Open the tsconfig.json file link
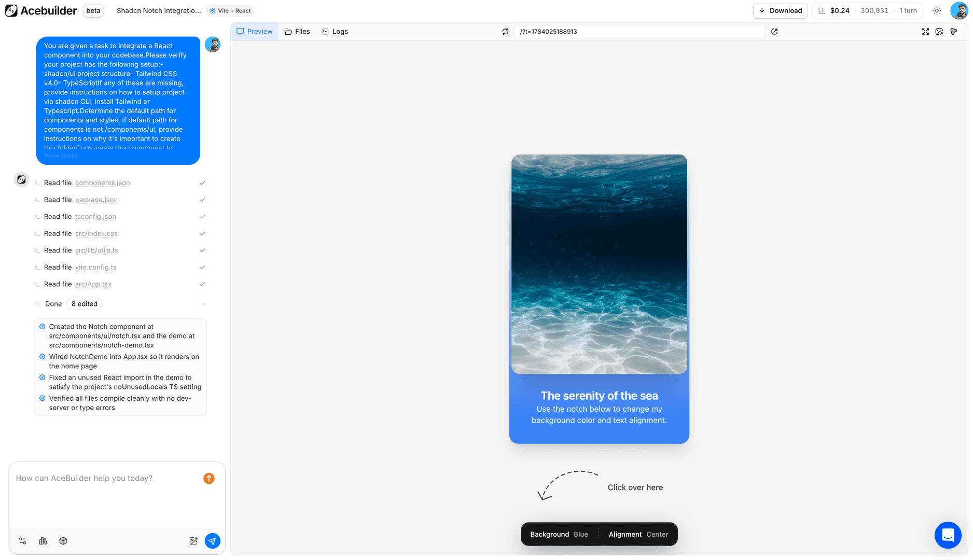973x560 pixels. click(x=95, y=217)
